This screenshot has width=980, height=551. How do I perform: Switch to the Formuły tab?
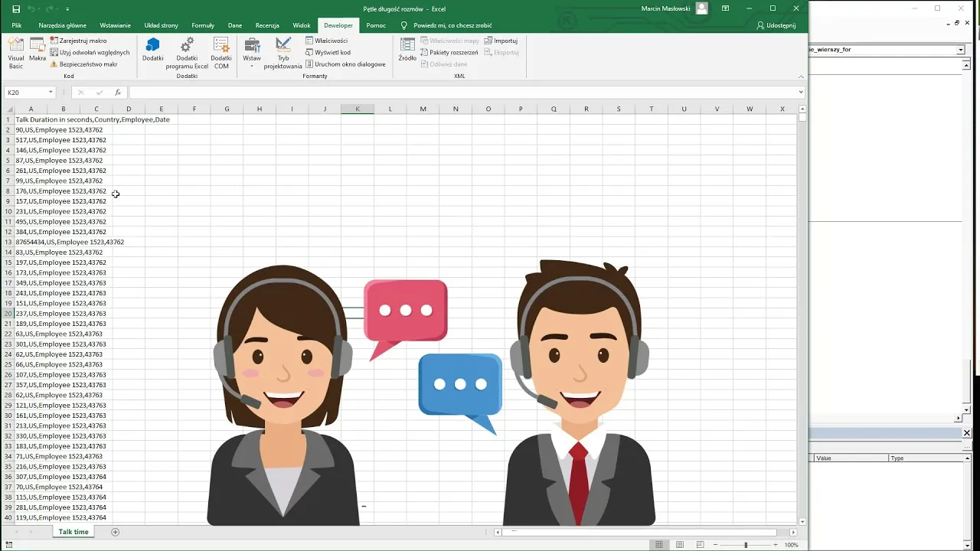[203, 25]
